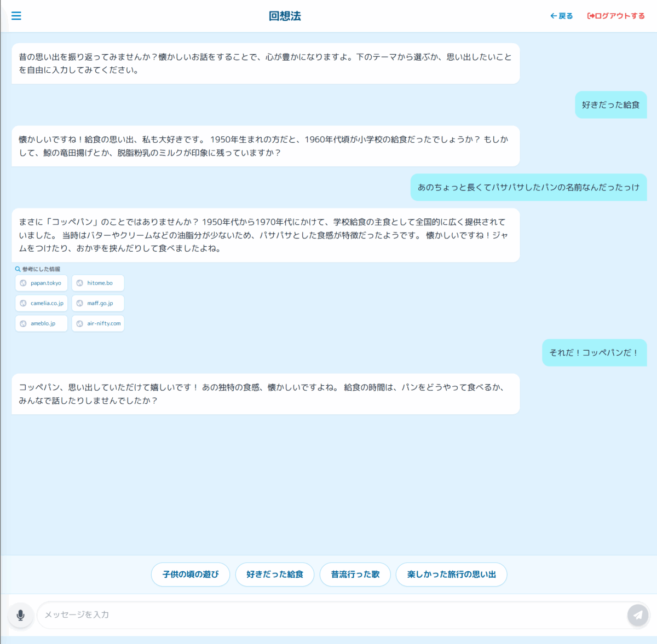Screen dimensions: 657x644
Task: Click ログアウトする to log out
Action: tap(616, 16)
